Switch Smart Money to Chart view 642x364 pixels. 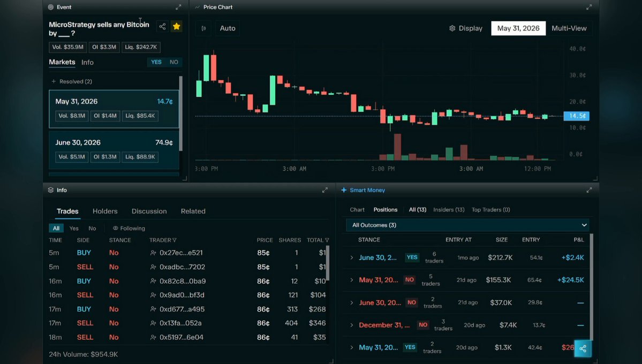click(x=357, y=210)
